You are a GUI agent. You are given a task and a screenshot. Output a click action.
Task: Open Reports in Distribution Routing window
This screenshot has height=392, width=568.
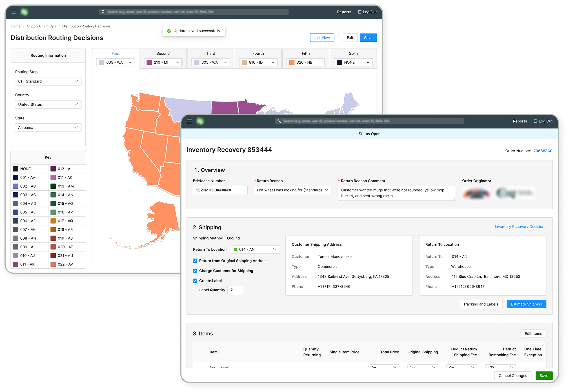tap(344, 12)
